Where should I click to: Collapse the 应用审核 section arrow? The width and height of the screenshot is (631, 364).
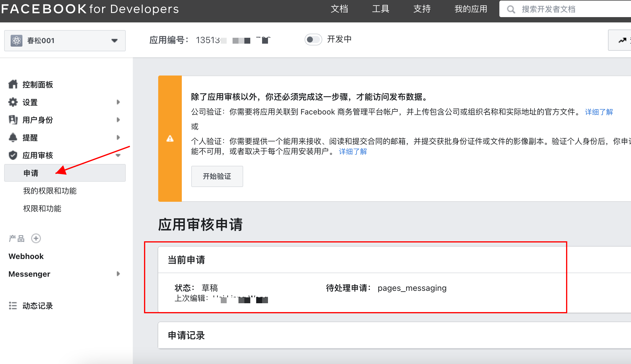tap(118, 155)
